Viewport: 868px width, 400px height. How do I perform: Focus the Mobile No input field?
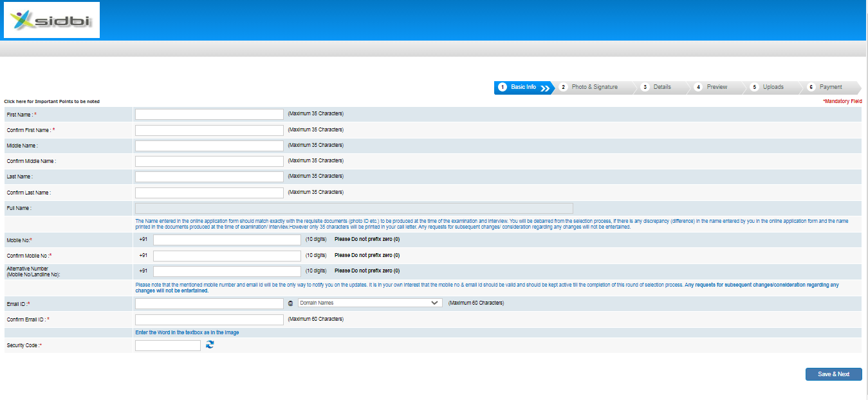(x=226, y=240)
